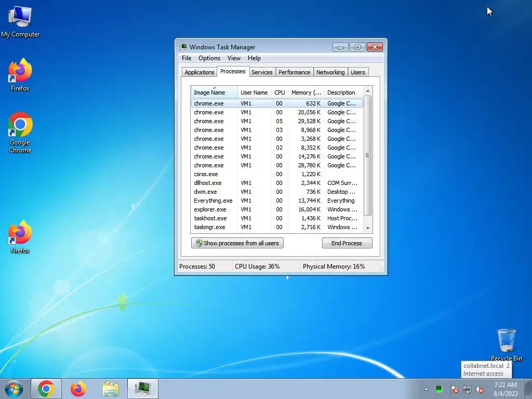This screenshot has width=532, height=399.
Task: Sort by CPU column header
Action: [280, 92]
